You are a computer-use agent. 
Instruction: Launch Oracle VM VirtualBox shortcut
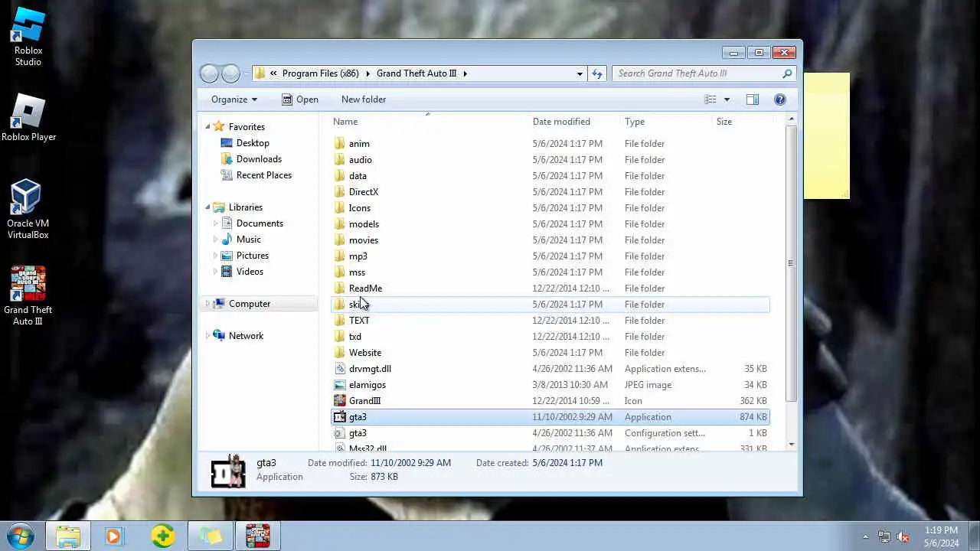28,209
